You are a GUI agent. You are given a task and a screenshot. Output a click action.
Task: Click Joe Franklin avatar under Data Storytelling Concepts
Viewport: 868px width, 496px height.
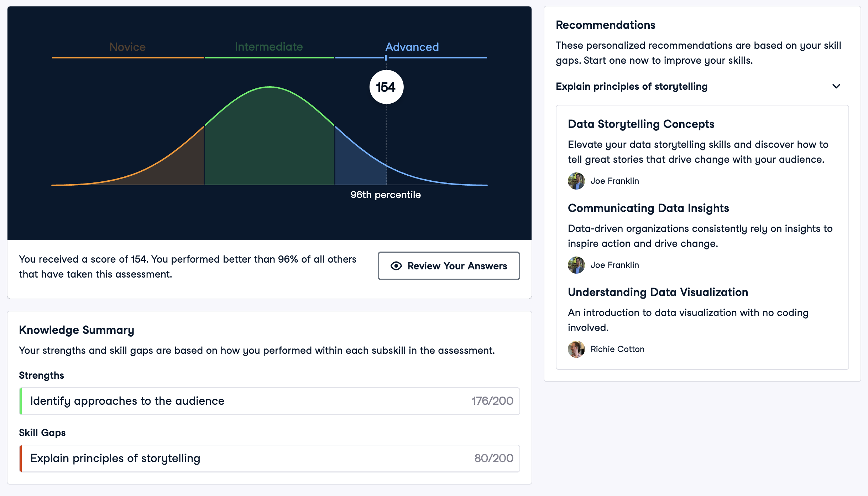(x=576, y=181)
